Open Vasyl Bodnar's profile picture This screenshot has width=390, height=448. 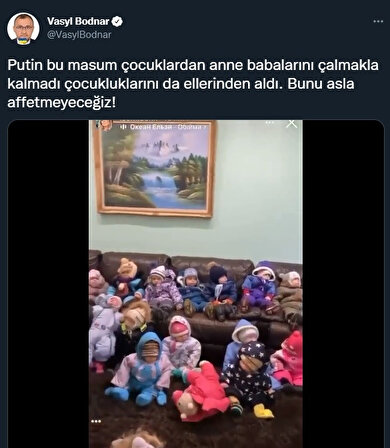23,29
